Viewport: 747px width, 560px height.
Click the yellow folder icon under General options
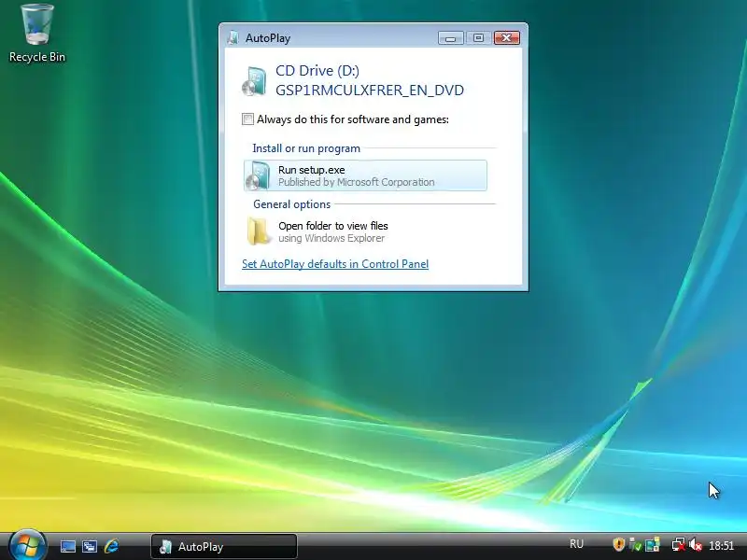pos(259,231)
